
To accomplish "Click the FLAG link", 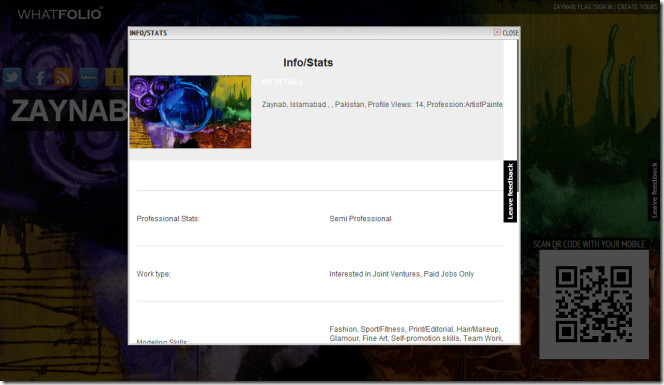I will 584,7.
